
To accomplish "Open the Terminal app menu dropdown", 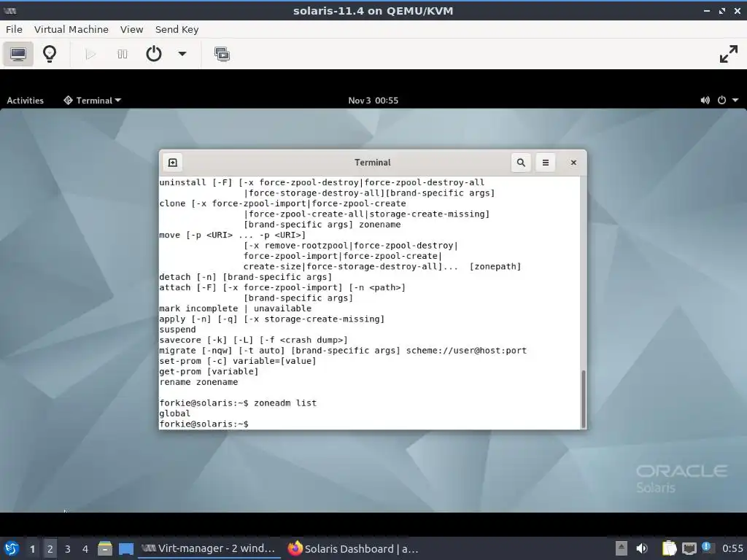I will [93, 101].
